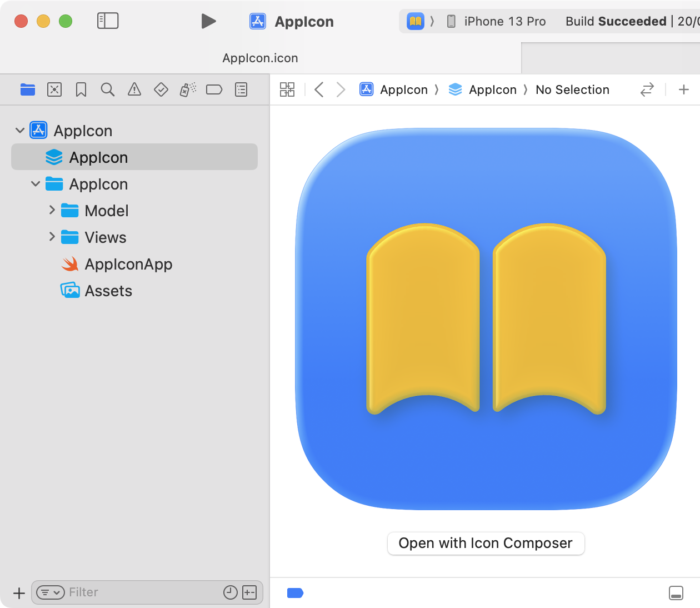Screen dimensions: 700x608
Task: Toggle recent files filter in filter bar
Action: coord(231,592)
